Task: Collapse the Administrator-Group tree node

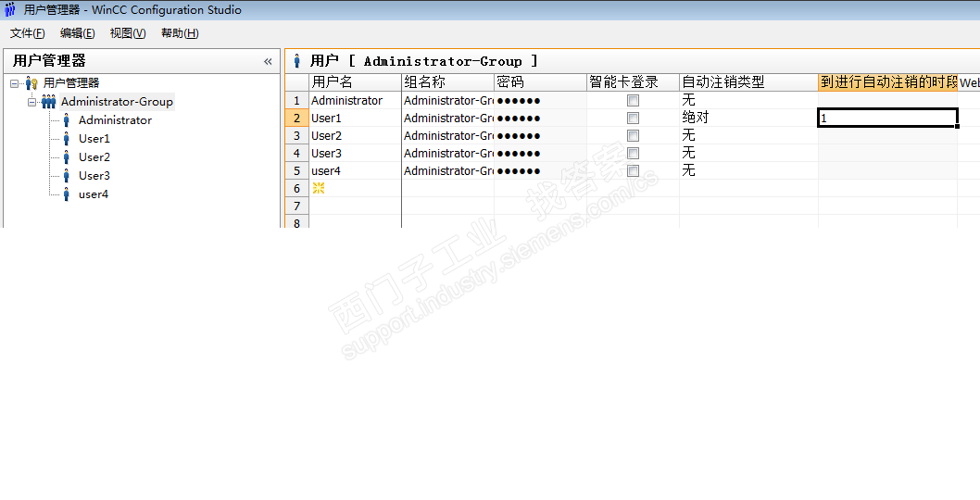Action: pyautogui.click(x=31, y=102)
